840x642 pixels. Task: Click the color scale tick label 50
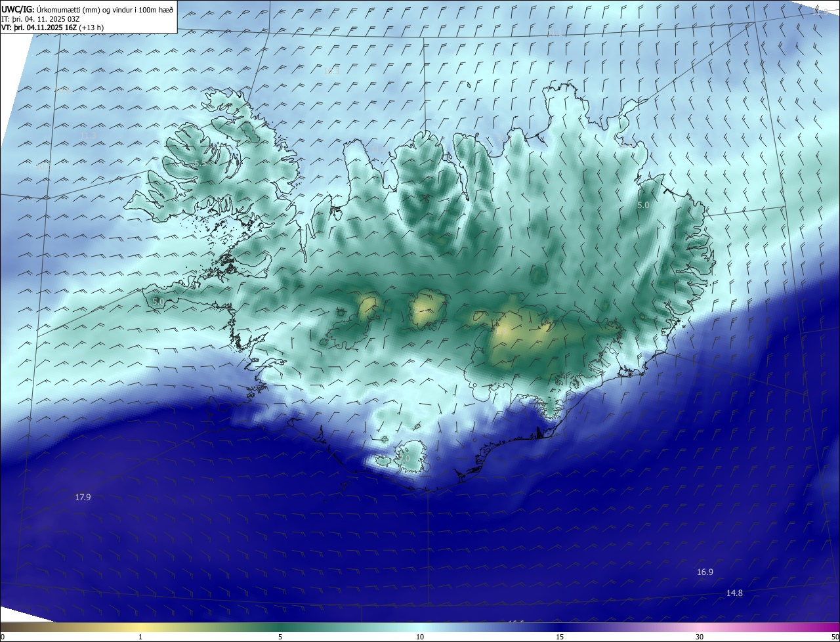tap(835, 636)
